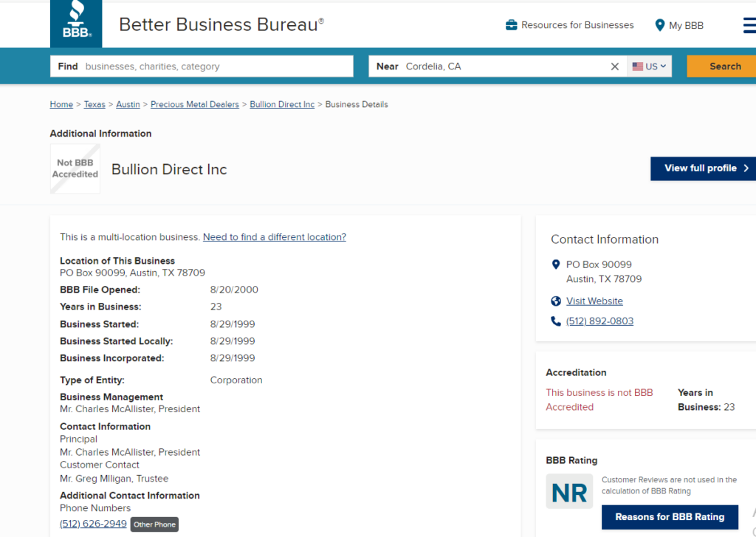Click the Not BBB Accredited badge
Screen dimensions: 756x537
coord(75,169)
